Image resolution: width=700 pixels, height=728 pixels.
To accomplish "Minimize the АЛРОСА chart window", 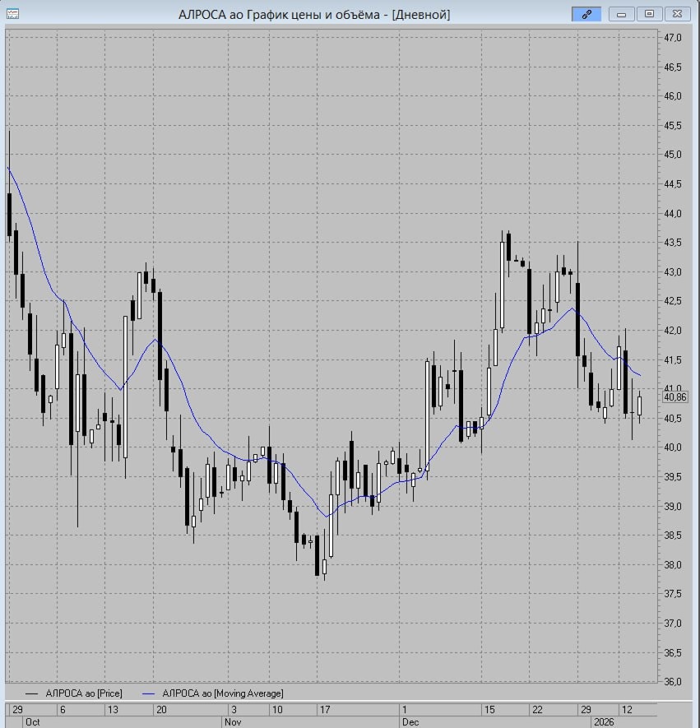I will [x=621, y=14].
